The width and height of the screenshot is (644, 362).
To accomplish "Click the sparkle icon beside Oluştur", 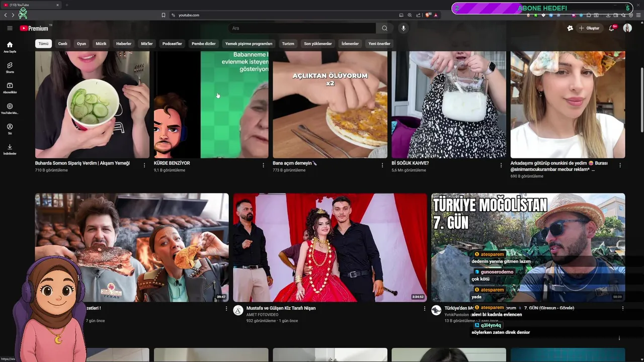I will (x=570, y=28).
